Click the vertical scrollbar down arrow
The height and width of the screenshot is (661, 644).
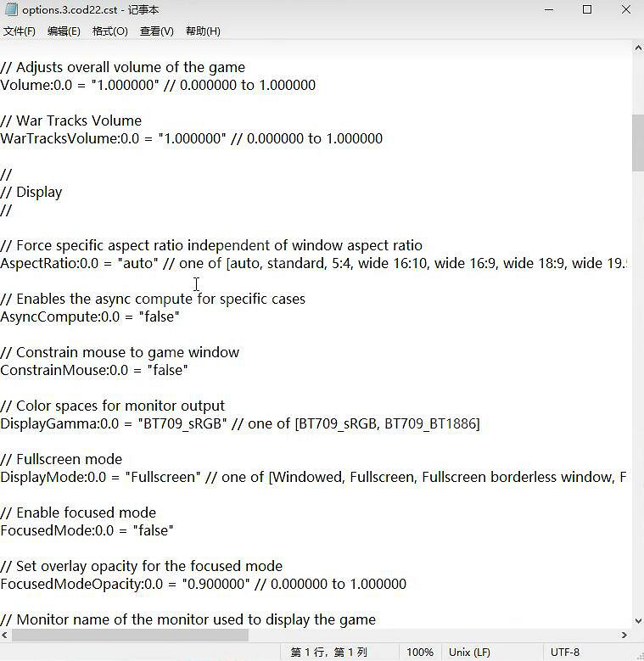637,619
